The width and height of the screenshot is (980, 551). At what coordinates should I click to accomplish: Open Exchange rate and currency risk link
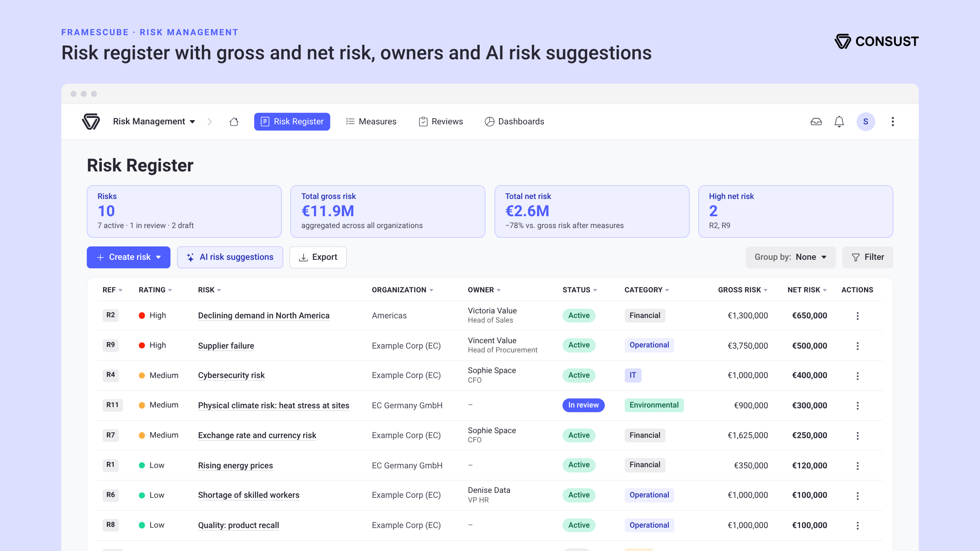[257, 435]
